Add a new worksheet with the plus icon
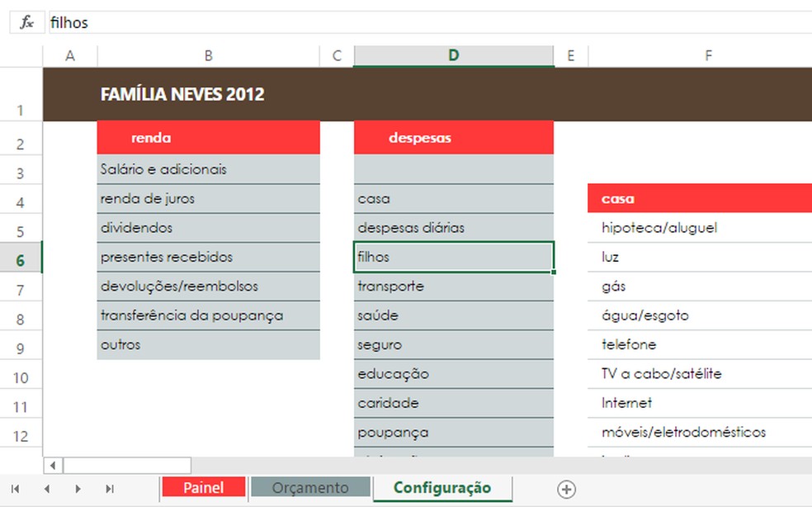 pyautogui.click(x=567, y=488)
